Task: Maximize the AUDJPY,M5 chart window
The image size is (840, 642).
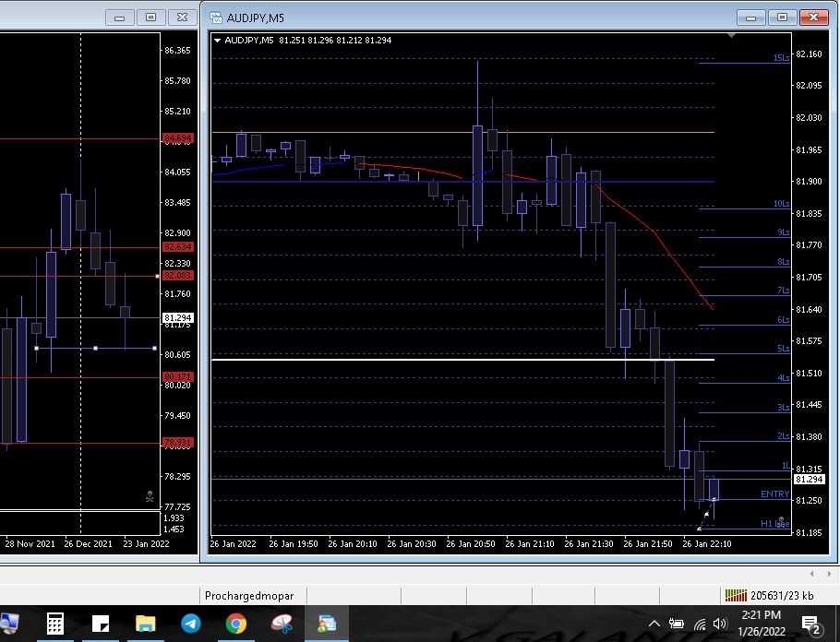Action: click(x=782, y=18)
